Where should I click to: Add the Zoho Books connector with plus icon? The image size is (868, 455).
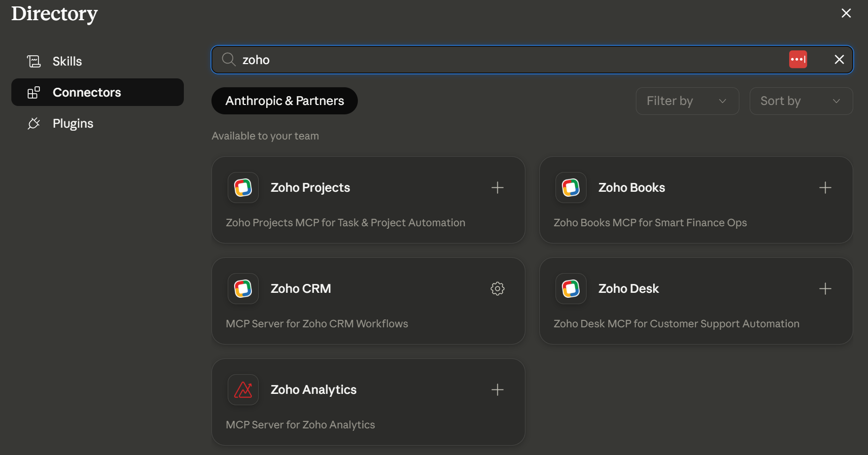click(825, 188)
